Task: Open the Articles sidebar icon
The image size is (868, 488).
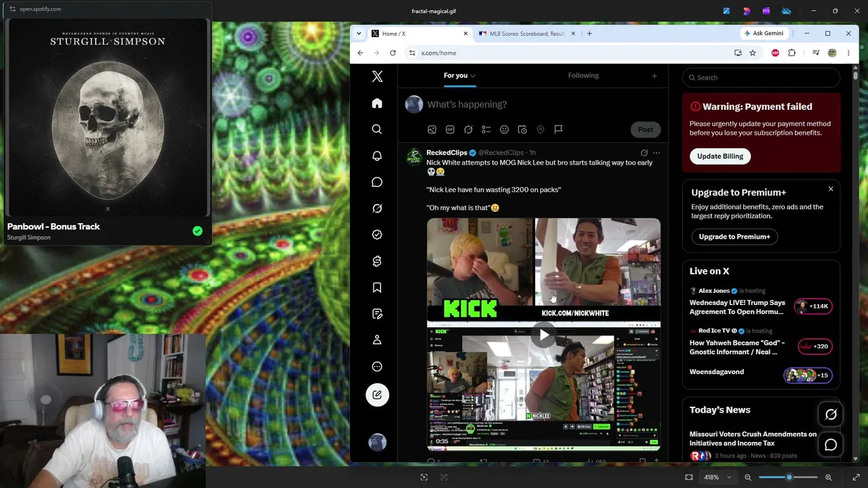Action: (377, 314)
